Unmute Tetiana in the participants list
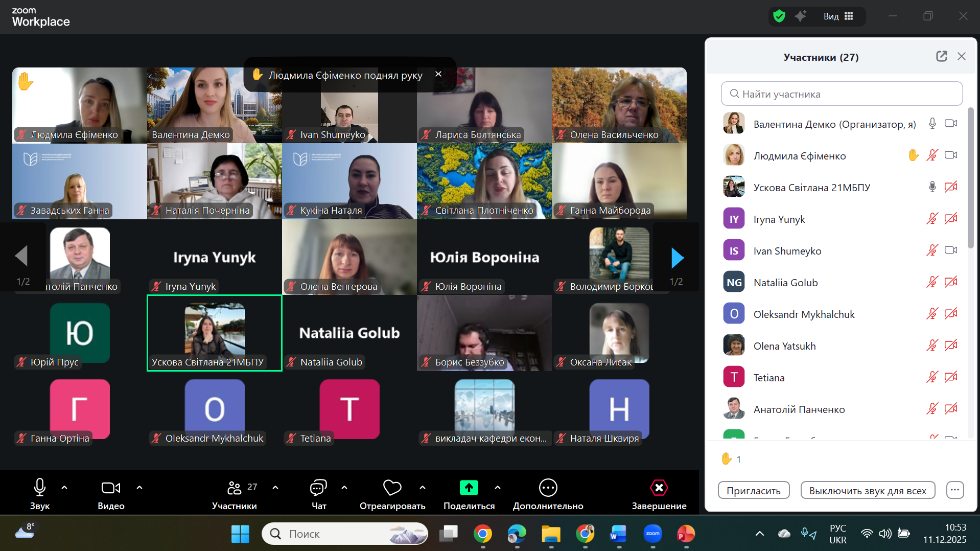 click(932, 377)
